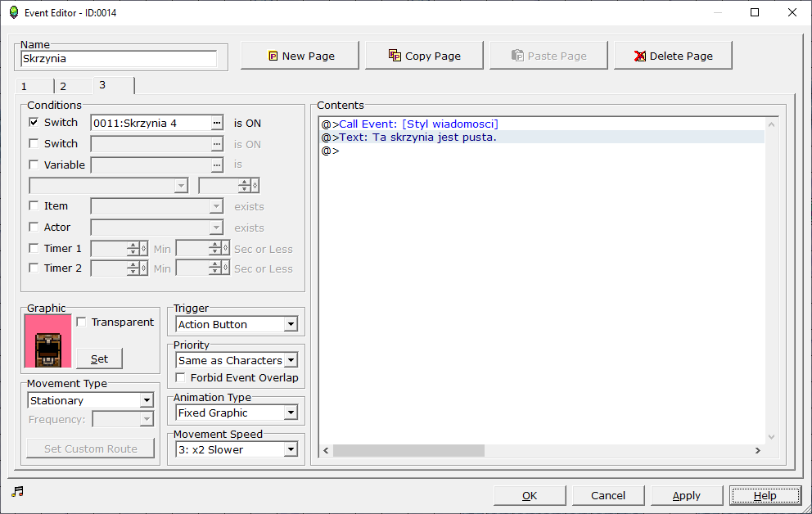This screenshot has height=514, width=812.
Task: Uncheck the first Switch condition checkbox
Action: (34, 123)
